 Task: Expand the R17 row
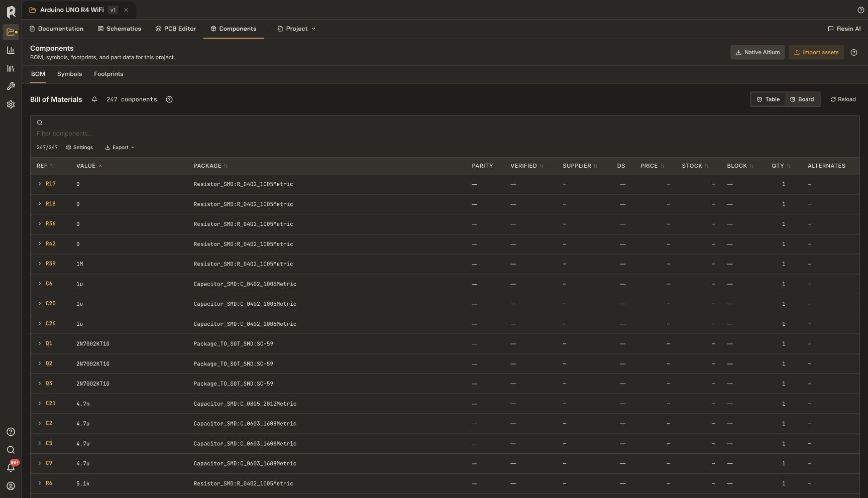pos(40,184)
